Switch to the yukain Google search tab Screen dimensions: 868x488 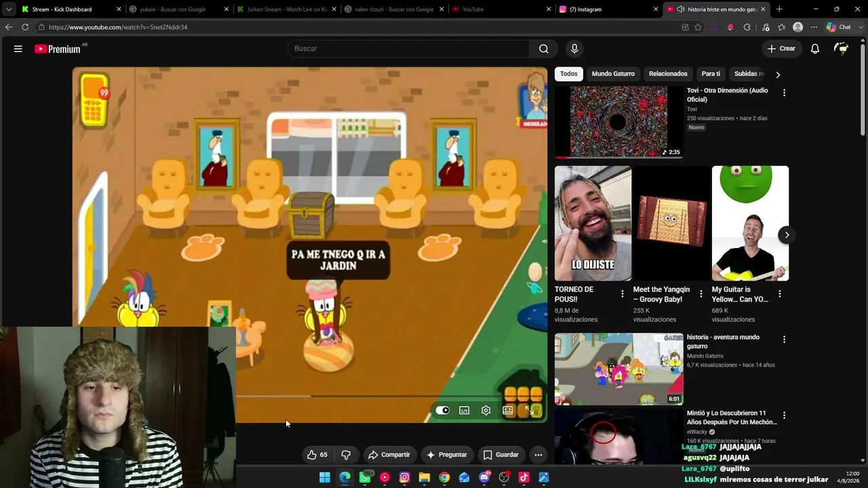pos(179,9)
